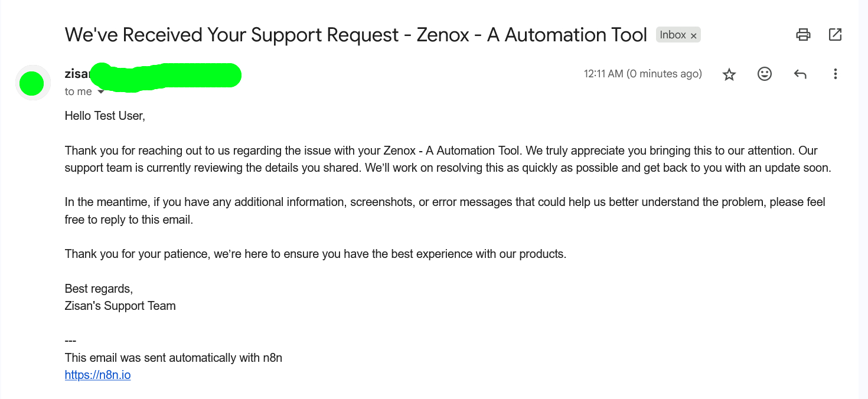Screen dimensions: 868x399
Task: Click the sender's round avatar picture
Action: pyautogui.click(x=32, y=83)
